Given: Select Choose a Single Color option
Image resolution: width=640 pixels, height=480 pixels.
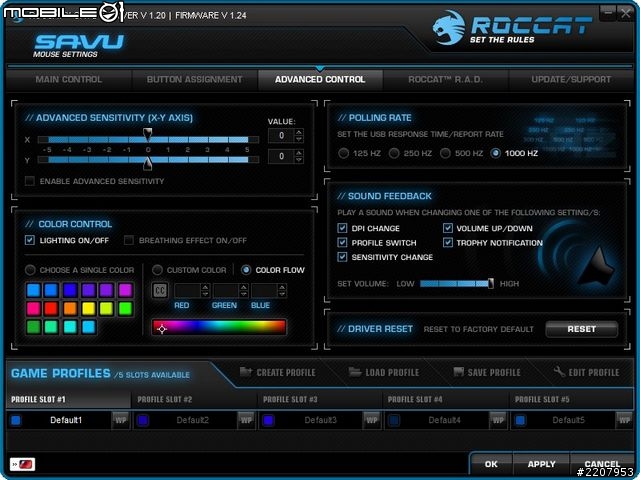Looking at the screenshot, I should tap(30, 270).
